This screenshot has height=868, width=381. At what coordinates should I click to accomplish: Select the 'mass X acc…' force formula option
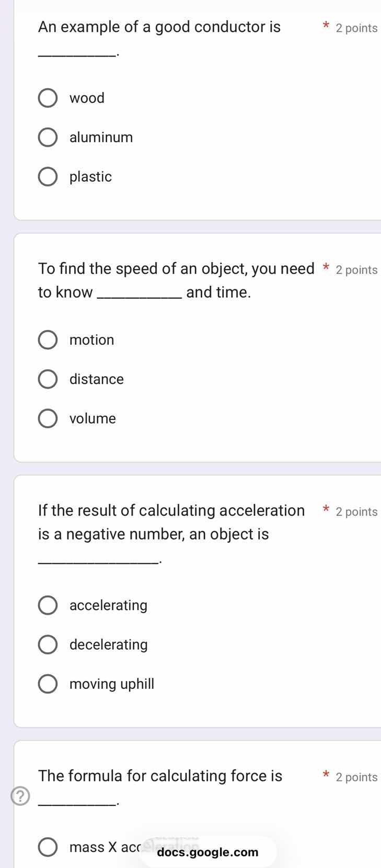coord(48,847)
